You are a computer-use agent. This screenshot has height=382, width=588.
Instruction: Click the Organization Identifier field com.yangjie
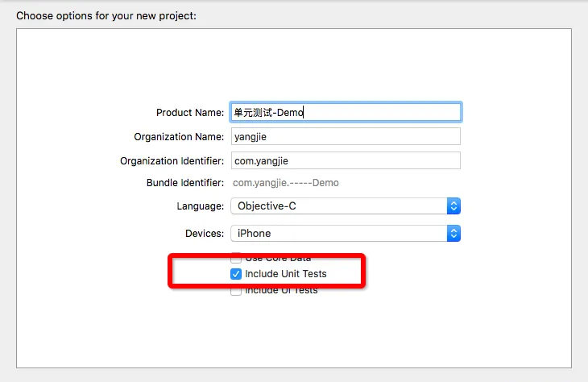[346, 160]
